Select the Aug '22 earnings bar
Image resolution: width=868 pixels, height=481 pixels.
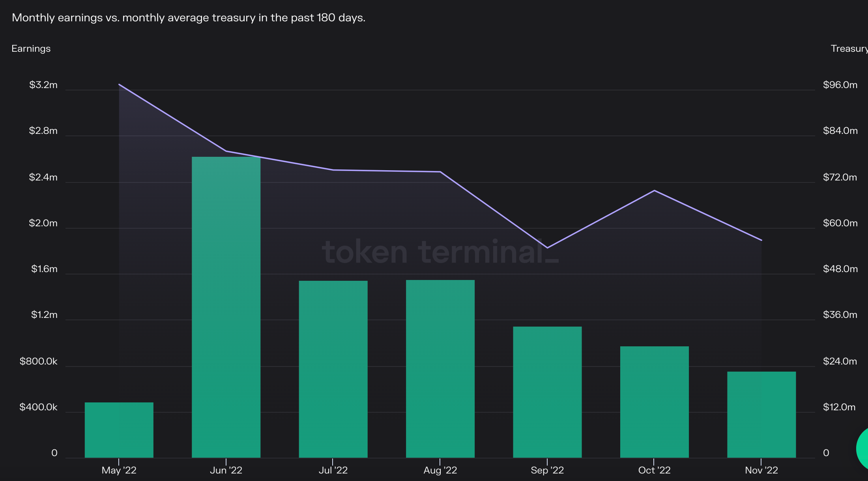point(440,369)
